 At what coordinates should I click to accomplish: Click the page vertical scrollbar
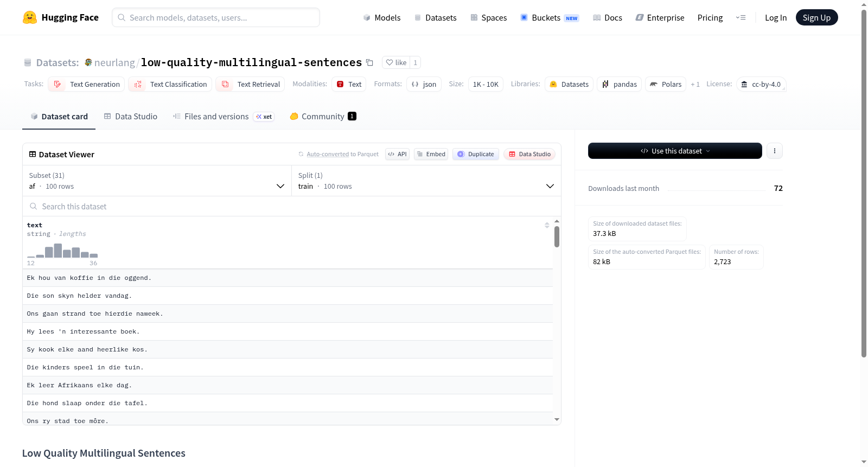[864, 183]
